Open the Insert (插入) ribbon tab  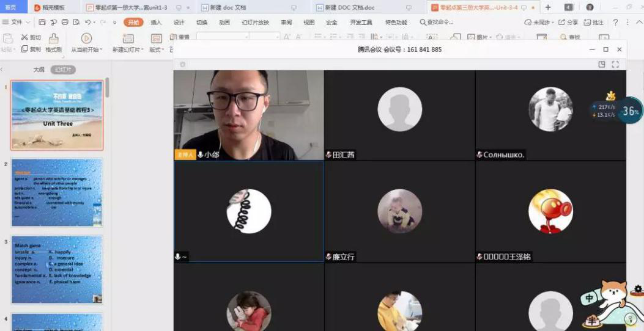[156, 23]
